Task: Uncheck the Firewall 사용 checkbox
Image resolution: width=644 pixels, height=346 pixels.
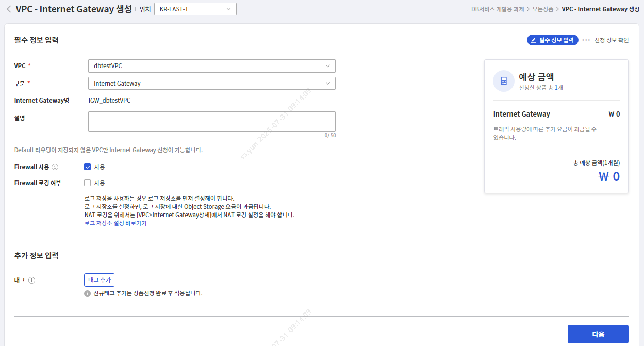Action: [x=88, y=167]
